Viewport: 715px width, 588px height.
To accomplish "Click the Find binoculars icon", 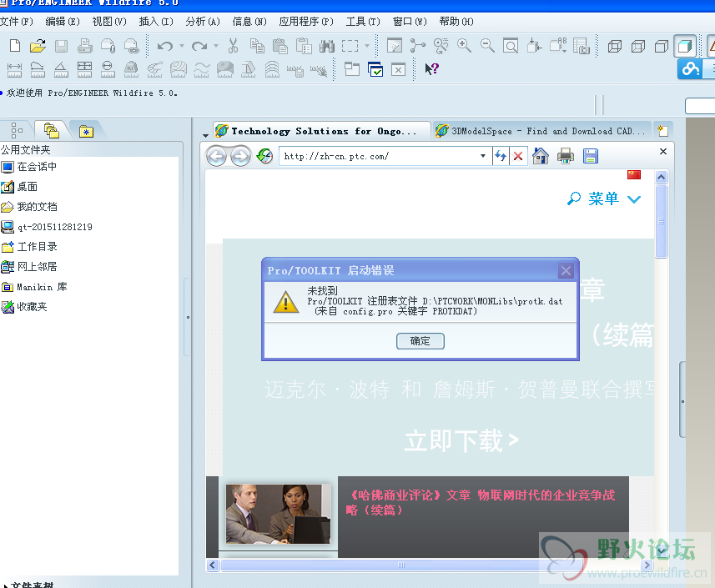I will [326, 46].
